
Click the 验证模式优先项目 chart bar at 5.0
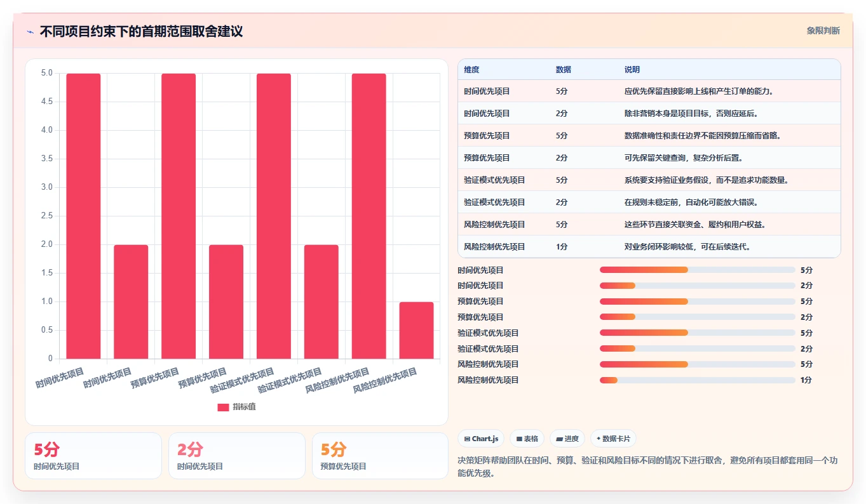274,216
